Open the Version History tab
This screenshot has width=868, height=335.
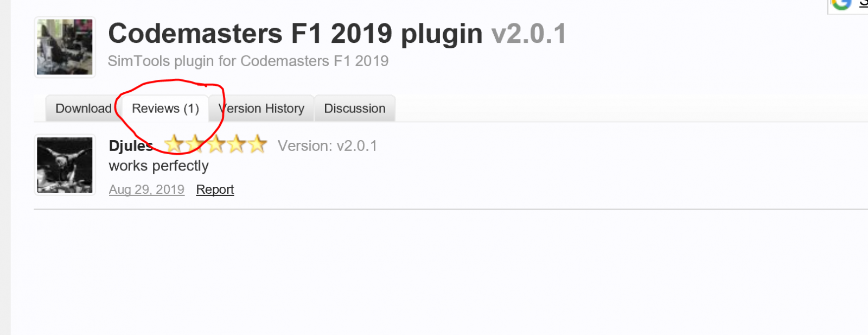261,109
